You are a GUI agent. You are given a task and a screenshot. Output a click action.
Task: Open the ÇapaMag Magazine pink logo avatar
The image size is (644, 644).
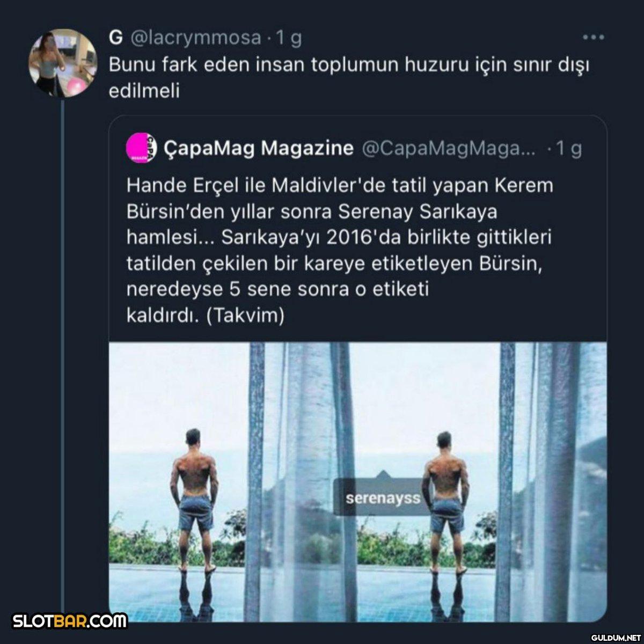[x=141, y=148]
